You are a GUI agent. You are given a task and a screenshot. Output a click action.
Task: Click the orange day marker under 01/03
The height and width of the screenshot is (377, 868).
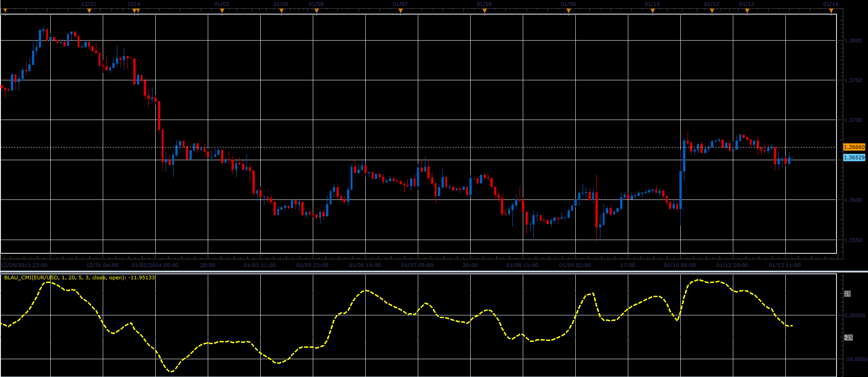tap(222, 12)
